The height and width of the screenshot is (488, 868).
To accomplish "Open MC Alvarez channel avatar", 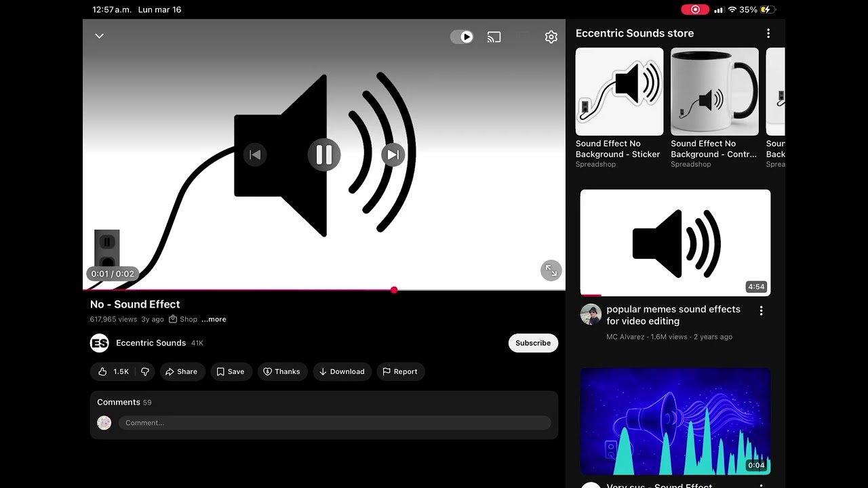I will (x=591, y=314).
